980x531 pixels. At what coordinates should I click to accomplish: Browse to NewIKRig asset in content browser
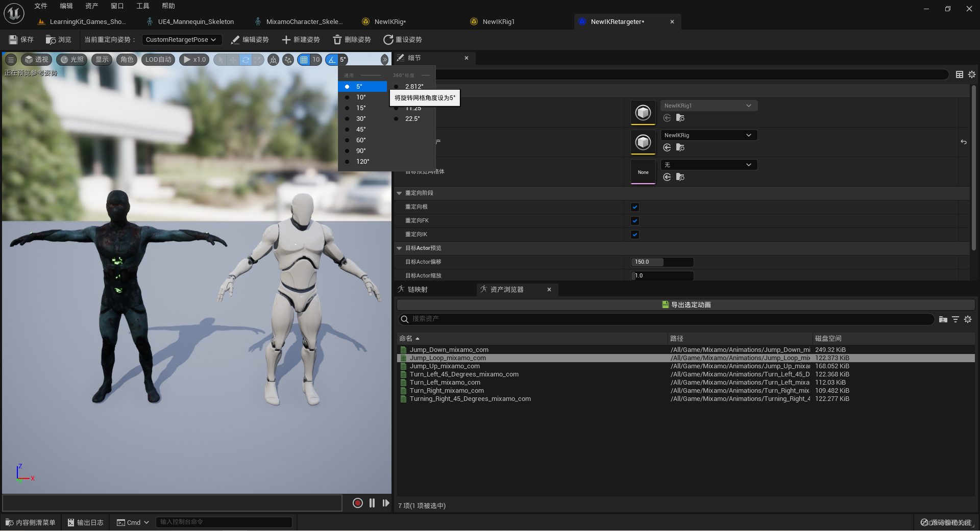click(x=680, y=147)
